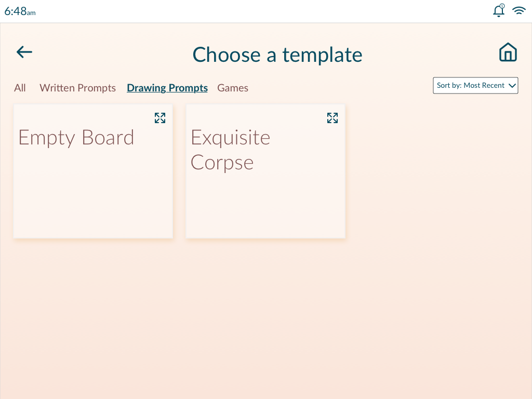
Task: Click the Choose a template heading
Action: click(277, 55)
